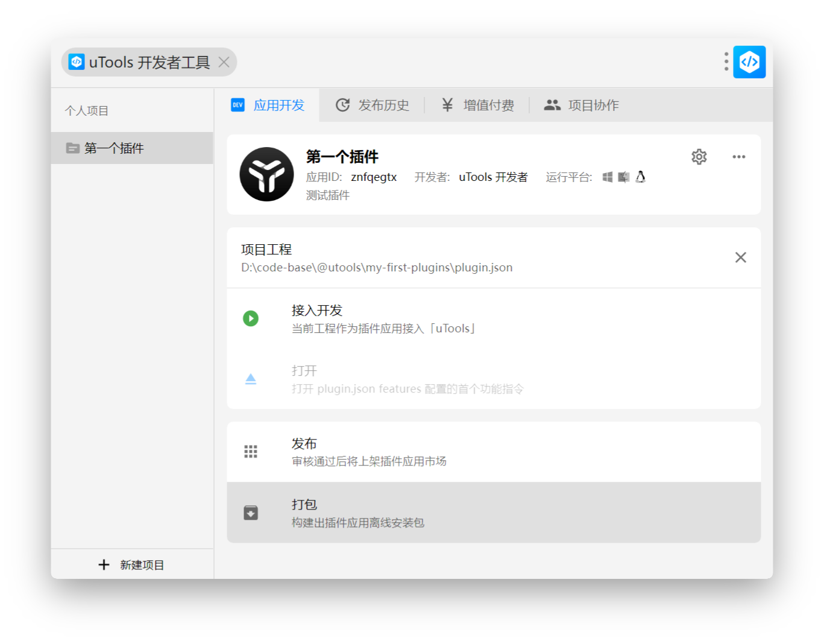Click the 新建项目 button
Screen dimensions: 824x644
tap(131, 564)
